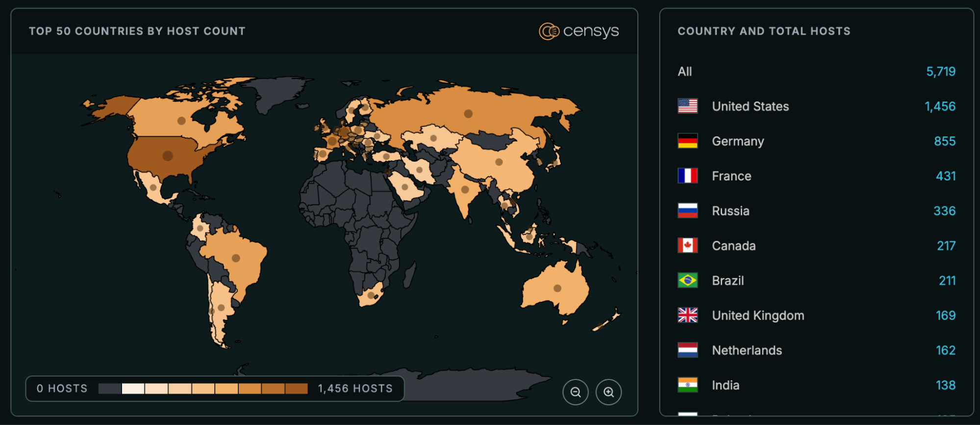Click the dot marker on Russia
The width and height of the screenshot is (980, 425).
pos(468,114)
